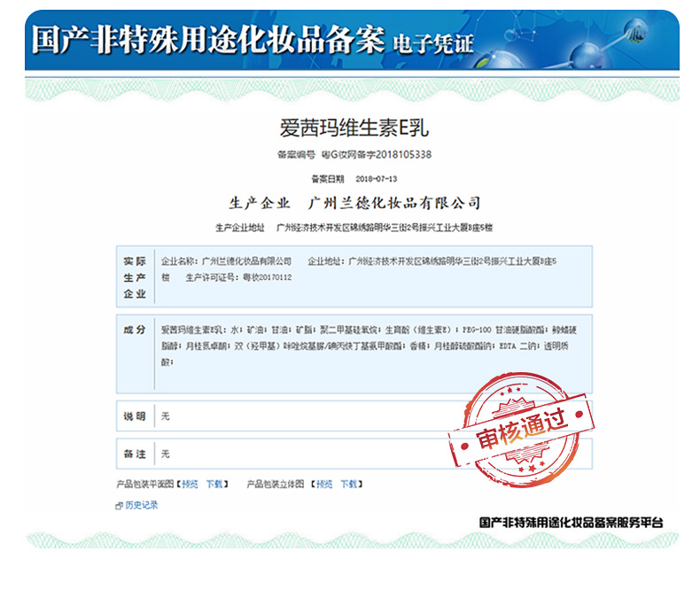Open the 历史记录 link
Screen dimensions: 700x606
(142, 505)
